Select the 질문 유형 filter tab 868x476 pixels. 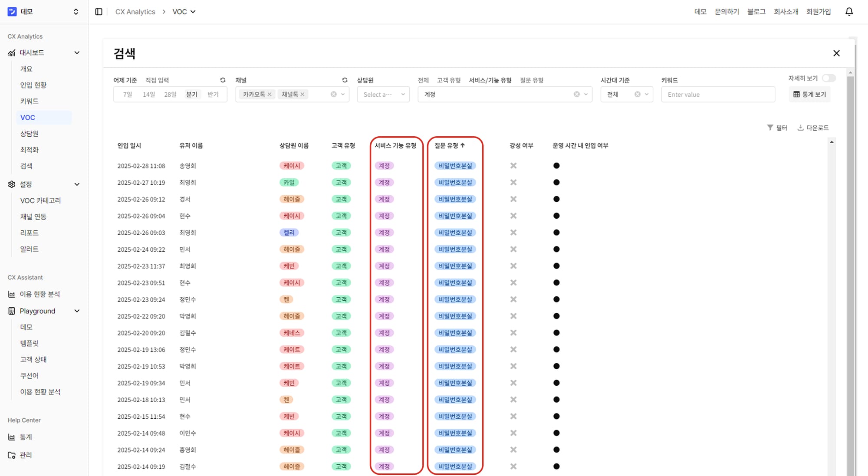pos(533,80)
